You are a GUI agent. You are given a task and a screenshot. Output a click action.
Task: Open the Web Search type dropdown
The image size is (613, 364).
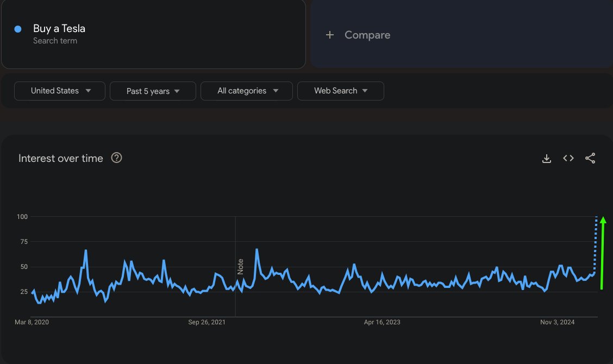(x=341, y=91)
